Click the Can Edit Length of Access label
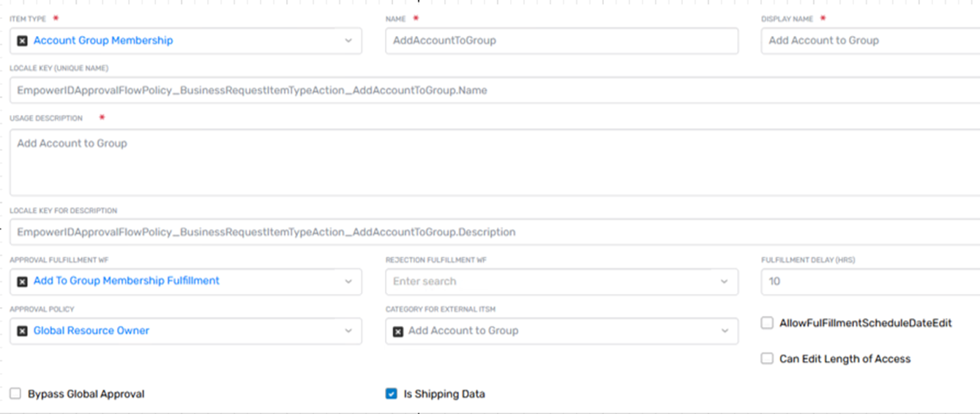The width and height of the screenshot is (980, 414). click(x=845, y=359)
